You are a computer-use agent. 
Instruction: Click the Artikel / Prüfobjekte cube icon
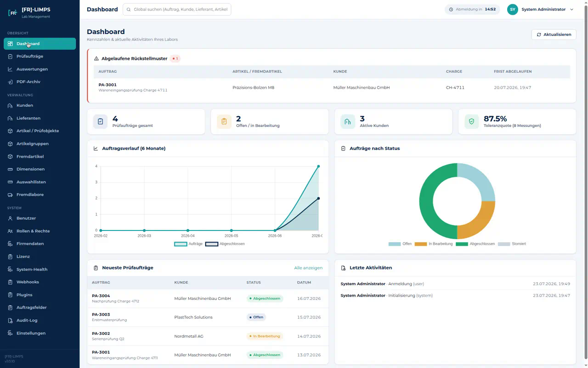pyautogui.click(x=10, y=131)
